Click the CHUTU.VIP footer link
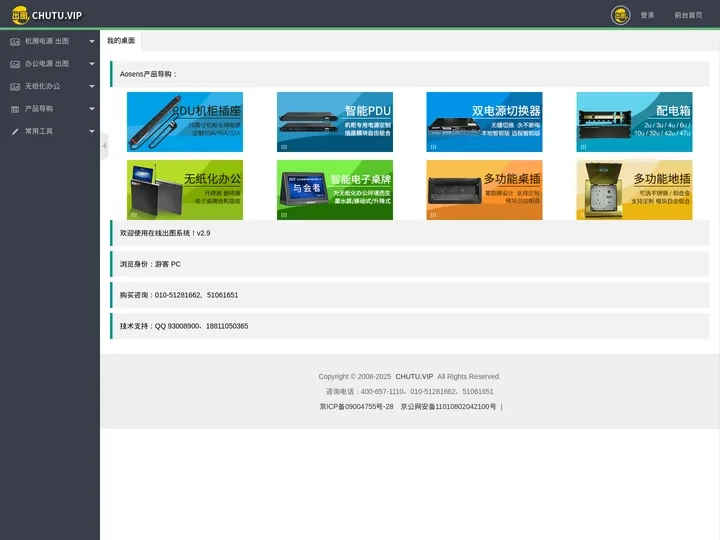Screen dimensions: 720x540 414,377
